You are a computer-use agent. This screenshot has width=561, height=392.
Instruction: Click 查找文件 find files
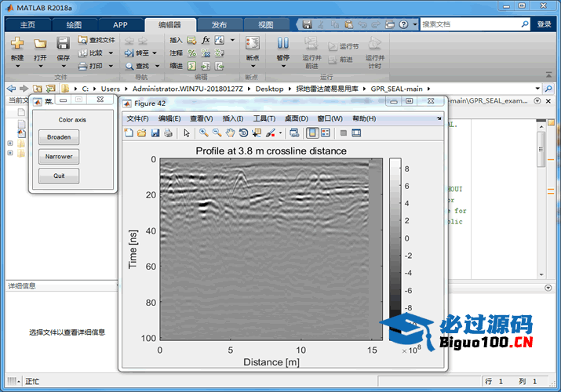tap(97, 40)
